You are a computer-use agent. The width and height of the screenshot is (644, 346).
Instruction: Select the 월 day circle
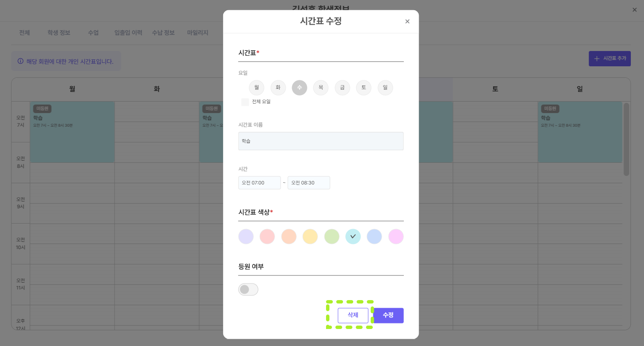pos(257,88)
